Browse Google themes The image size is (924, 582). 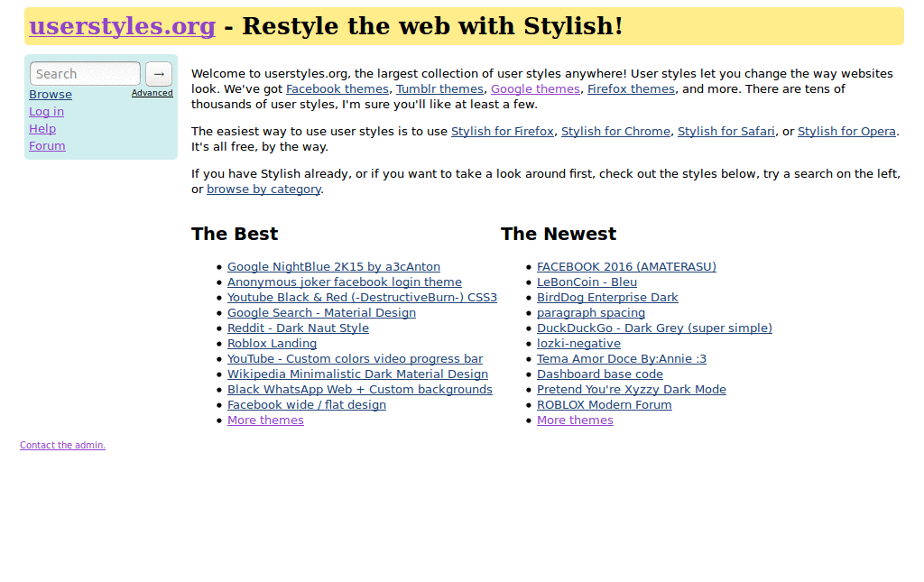(x=535, y=88)
